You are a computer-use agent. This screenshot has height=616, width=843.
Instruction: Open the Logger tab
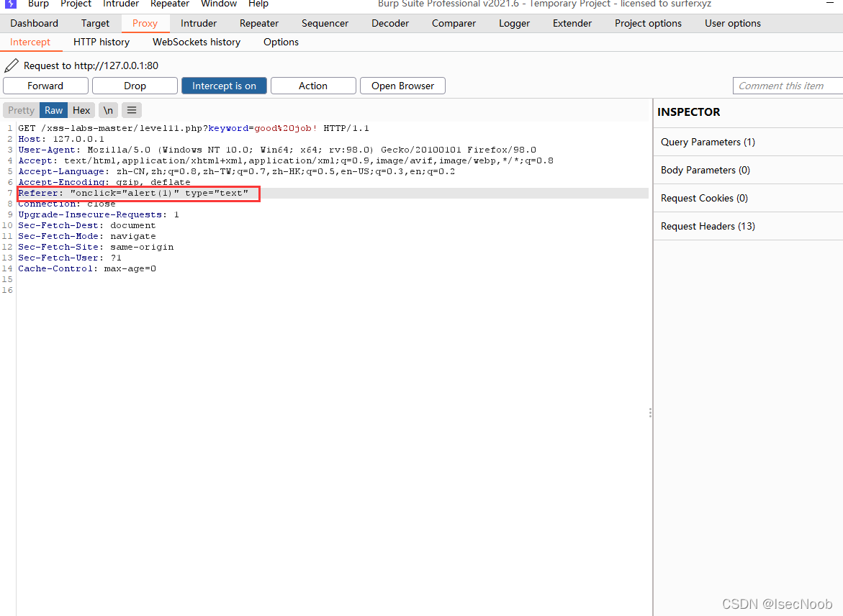[x=515, y=23]
